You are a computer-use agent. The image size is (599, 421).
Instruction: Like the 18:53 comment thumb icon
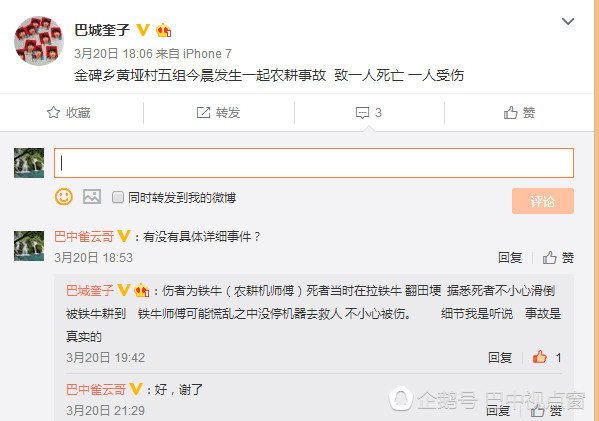[550, 257]
